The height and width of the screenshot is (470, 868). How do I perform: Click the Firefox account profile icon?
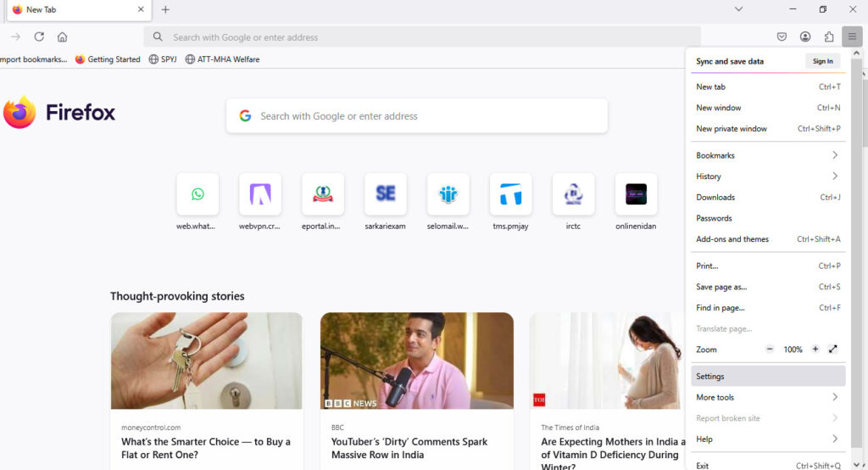[805, 36]
